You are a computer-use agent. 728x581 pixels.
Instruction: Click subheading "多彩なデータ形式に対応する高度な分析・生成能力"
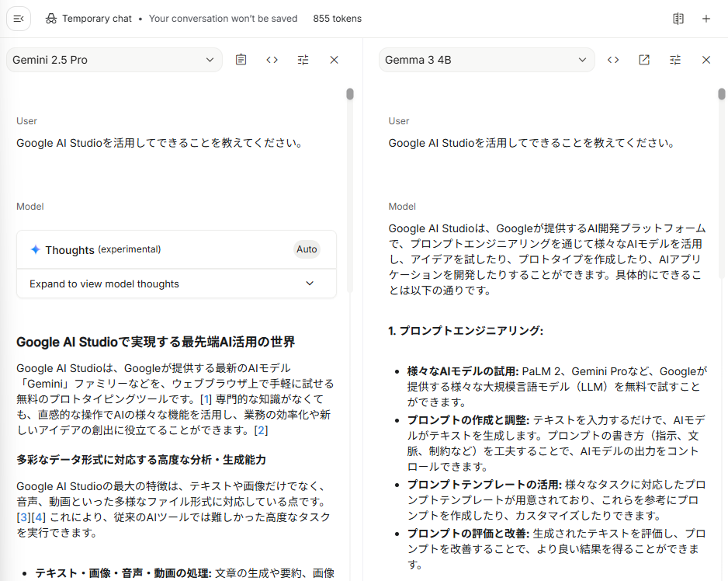(141, 460)
